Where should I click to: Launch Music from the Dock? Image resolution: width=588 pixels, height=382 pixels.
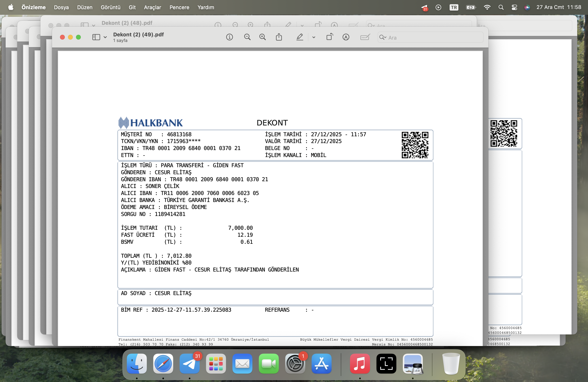point(360,363)
